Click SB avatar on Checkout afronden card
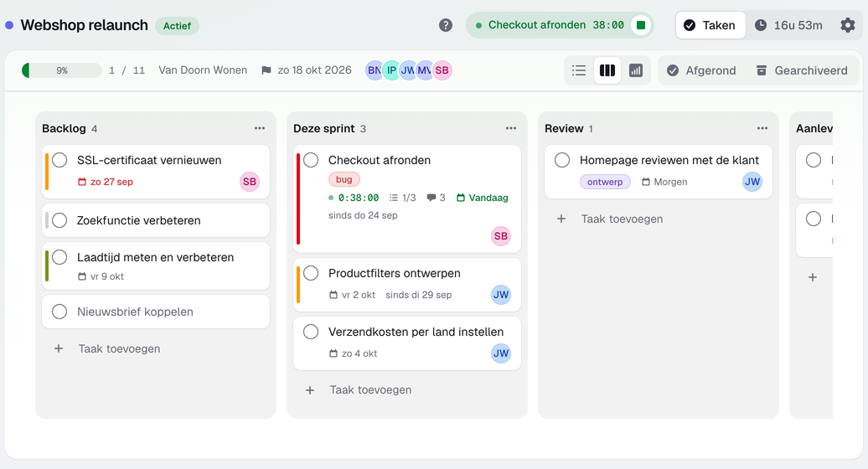This screenshot has width=868, height=469. click(501, 236)
